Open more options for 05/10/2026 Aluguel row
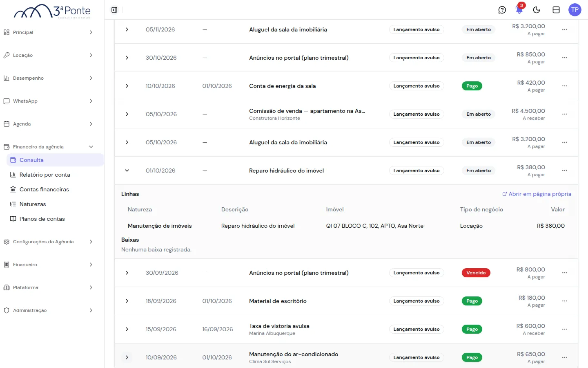588x368 pixels. coord(565,142)
